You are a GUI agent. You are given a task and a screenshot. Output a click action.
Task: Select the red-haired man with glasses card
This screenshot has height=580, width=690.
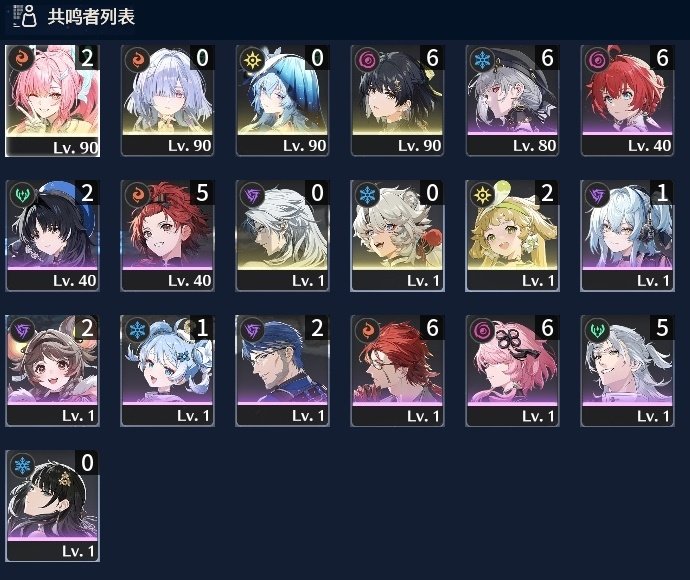(x=397, y=371)
